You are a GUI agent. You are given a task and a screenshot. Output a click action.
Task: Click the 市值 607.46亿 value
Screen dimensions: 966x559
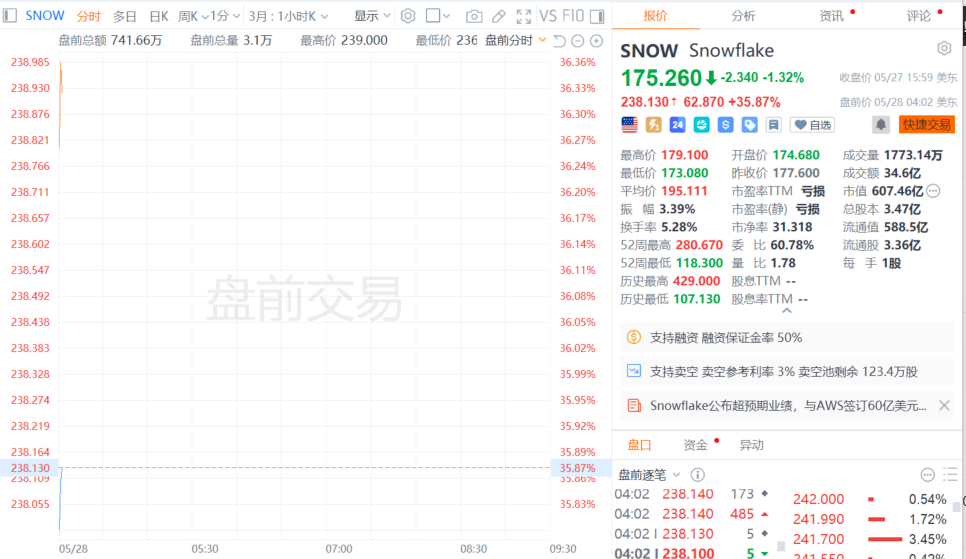pyautogui.click(x=898, y=191)
